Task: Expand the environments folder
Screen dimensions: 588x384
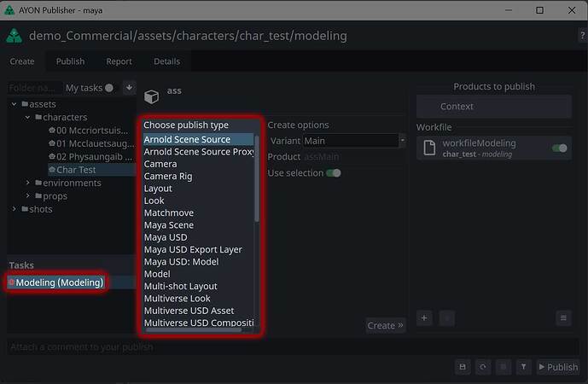Action: coord(28,183)
